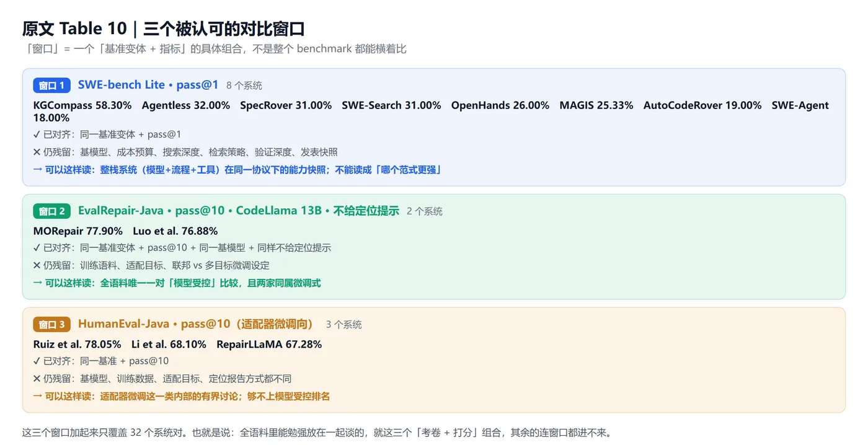The width and height of the screenshot is (868, 445).
Task: Click Li et al. 68.10% entry
Action: pos(169,344)
